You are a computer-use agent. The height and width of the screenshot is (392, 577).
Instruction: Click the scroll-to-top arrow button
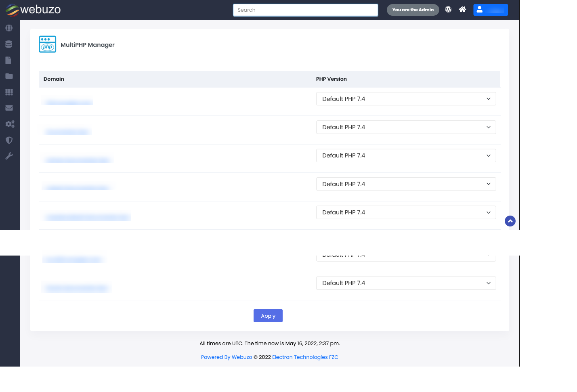[510, 221]
